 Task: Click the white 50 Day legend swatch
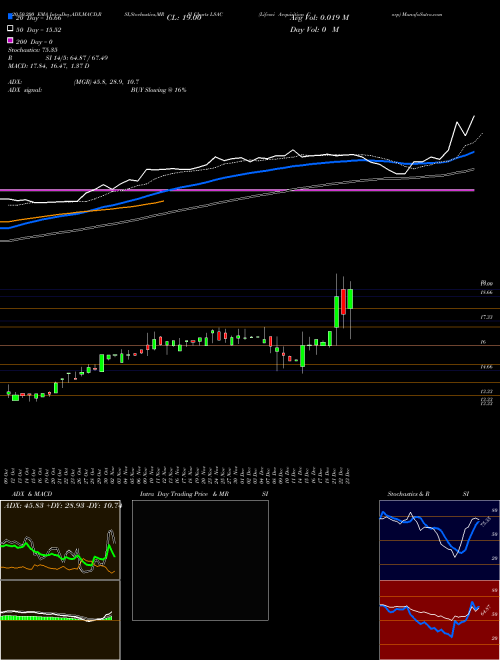[x=10, y=29]
